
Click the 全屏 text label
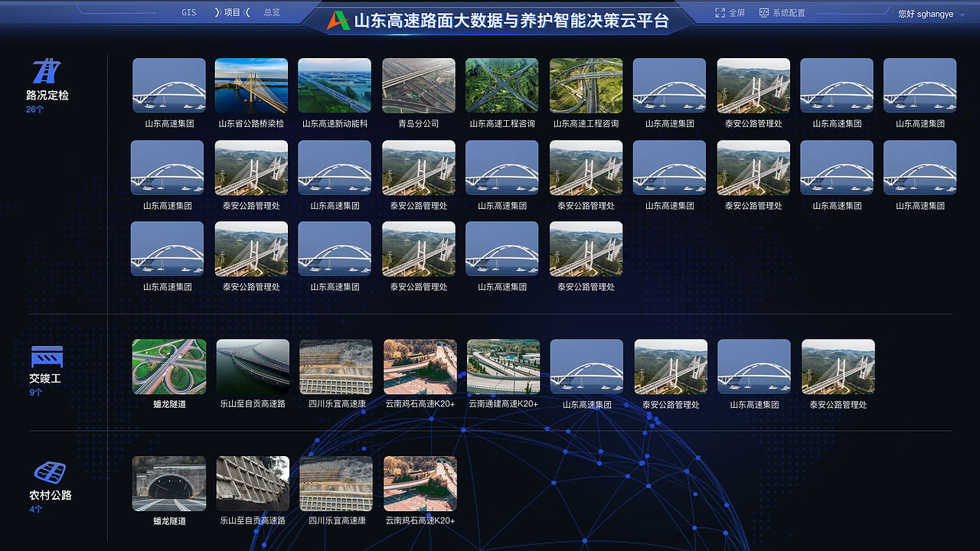click(x=737, y=13)
